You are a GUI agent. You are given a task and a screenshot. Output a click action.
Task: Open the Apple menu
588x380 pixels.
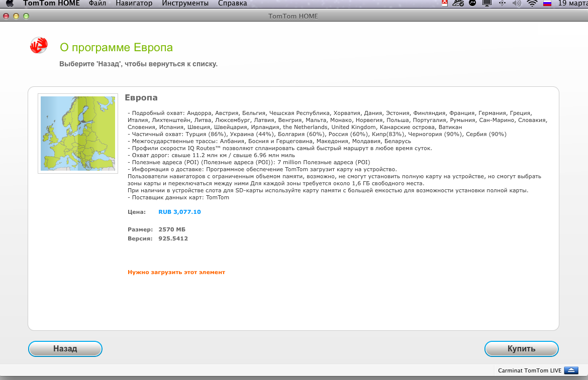9,4
